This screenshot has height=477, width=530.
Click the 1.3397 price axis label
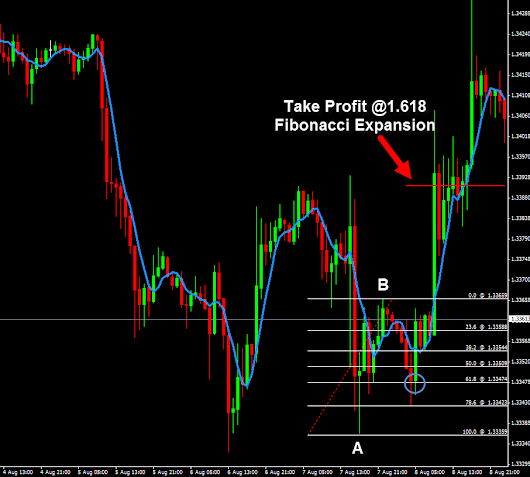click(520, 157)
